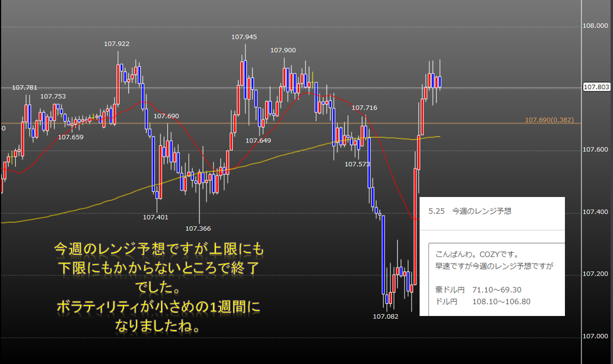Click the post title '5.25 今週のレンジ予想'
Screen dimensions: 613x364
tap(470, 211)
